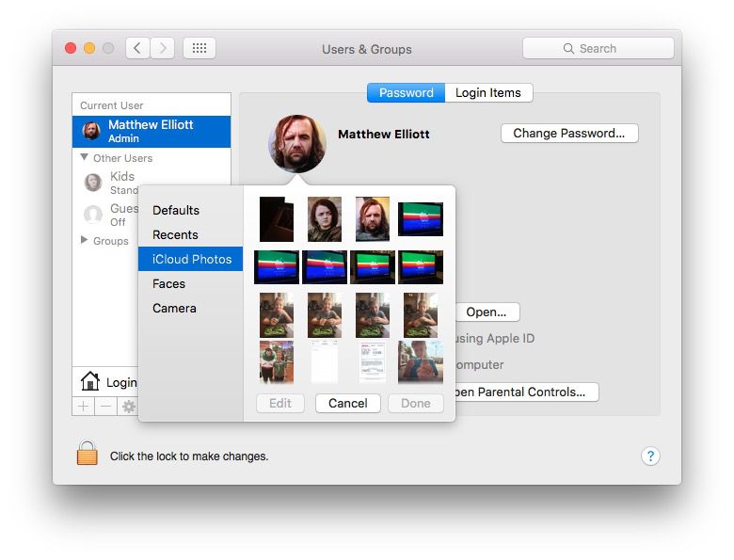Select Faces in the picture source list
Screen dimensions: 734x560
pyautogui.click(x=168, y=283)
